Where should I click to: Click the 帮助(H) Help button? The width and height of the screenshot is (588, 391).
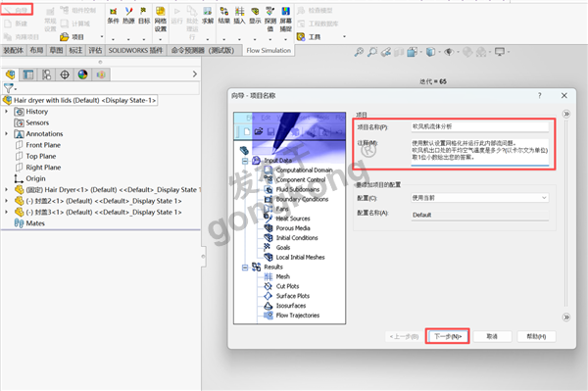click(x=536, y=336)
